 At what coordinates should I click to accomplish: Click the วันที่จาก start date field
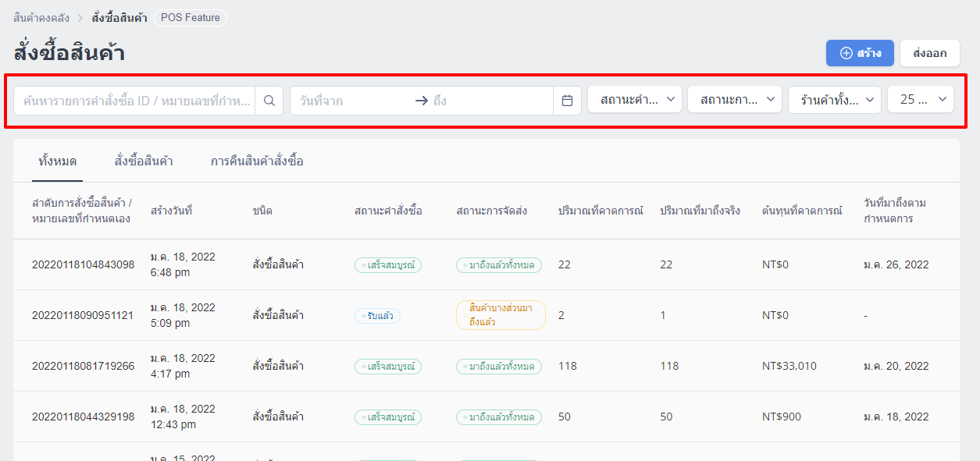pyautogui.click(x=351, y=101)
